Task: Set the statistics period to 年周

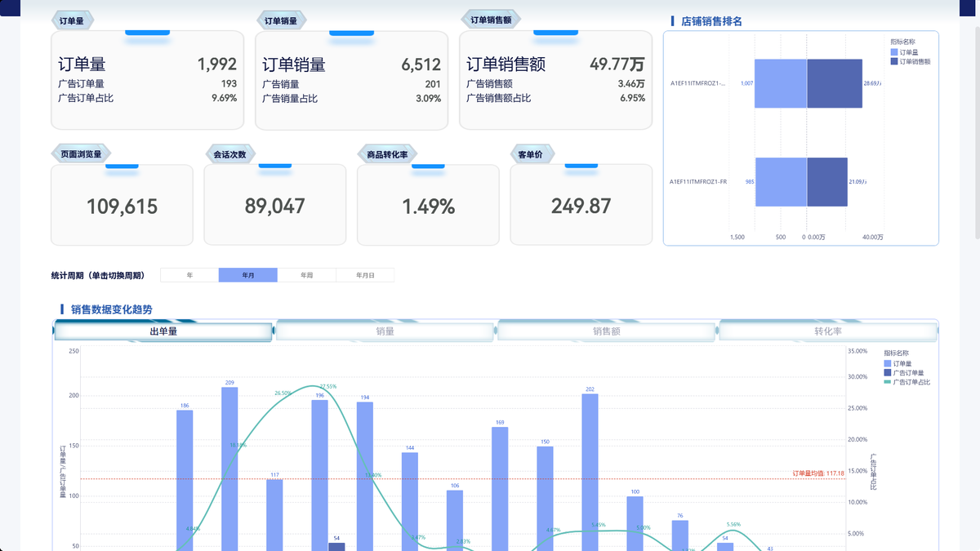Action: pos(306,275)
